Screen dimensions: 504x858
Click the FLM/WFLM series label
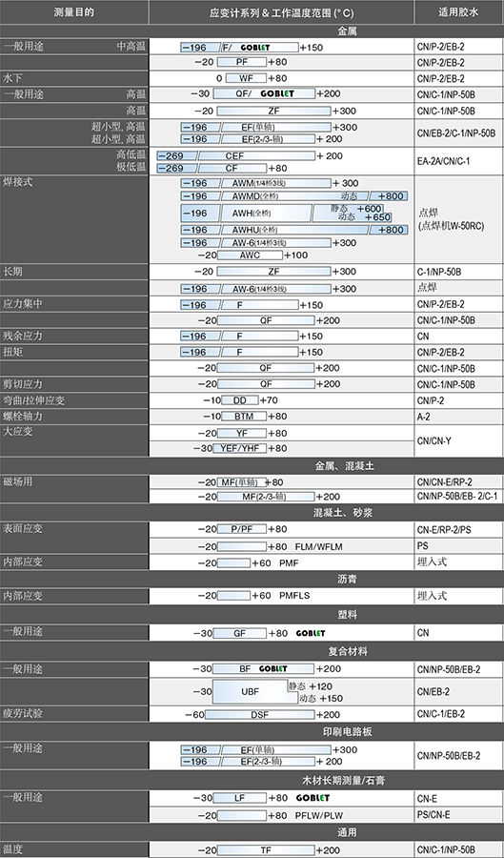pyautogui.click(x=318, y=546)
